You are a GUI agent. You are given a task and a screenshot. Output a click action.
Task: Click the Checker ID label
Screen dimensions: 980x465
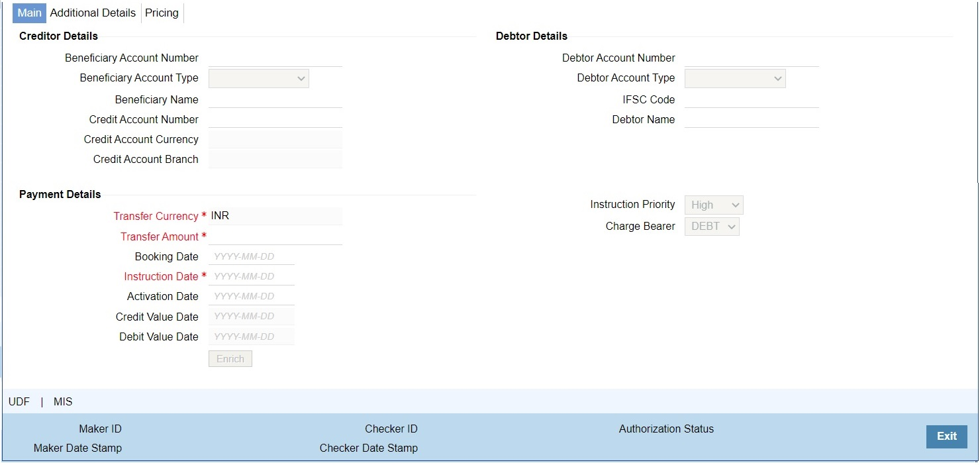[x=391, y=429]
